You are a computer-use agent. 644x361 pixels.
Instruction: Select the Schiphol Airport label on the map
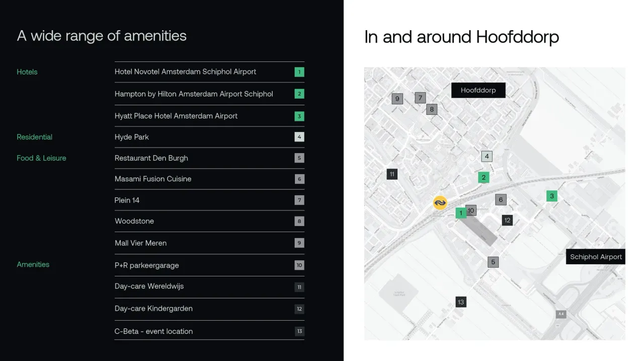pyautogui.click(x=596, y=257)
